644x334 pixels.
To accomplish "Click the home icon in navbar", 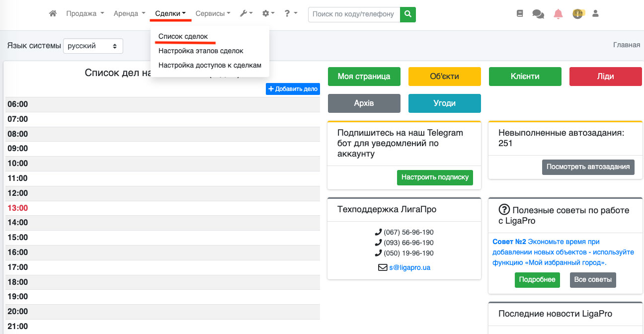I will coord(53,14).
